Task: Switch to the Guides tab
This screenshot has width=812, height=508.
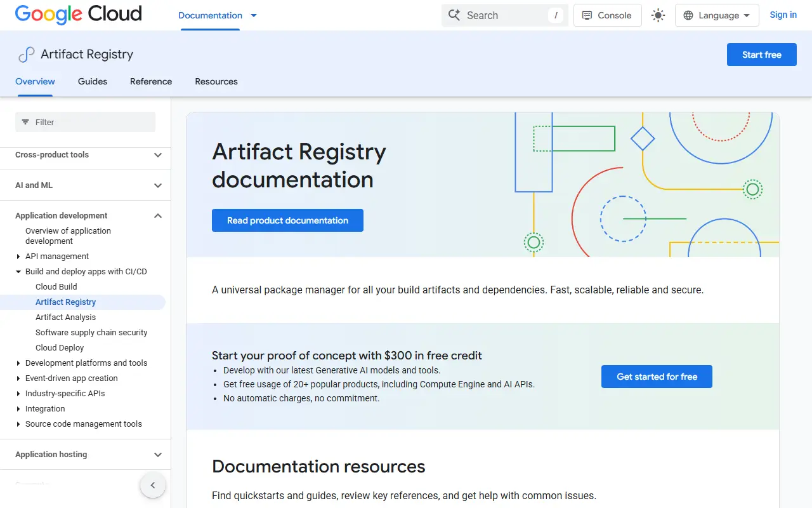Action: [93, 81]
